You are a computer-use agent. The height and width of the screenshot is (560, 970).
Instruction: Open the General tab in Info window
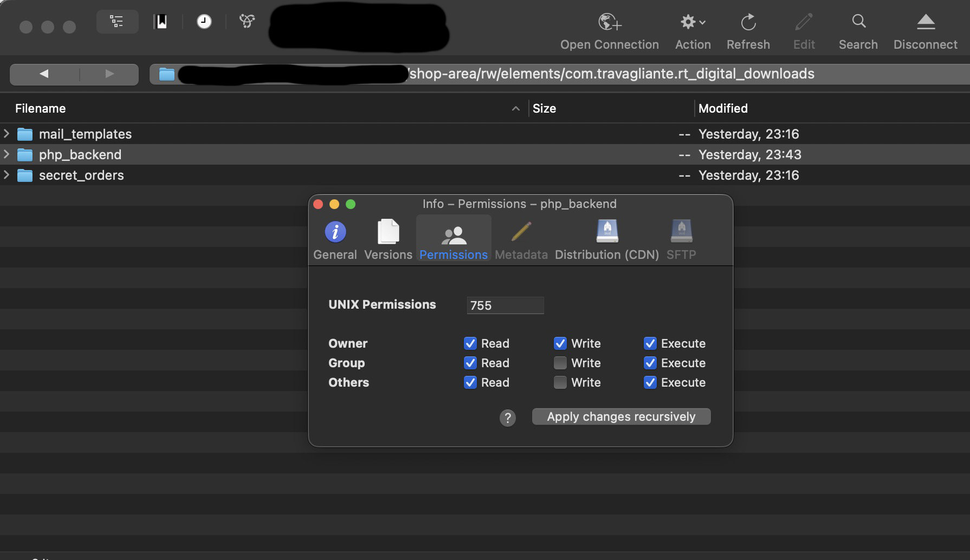click(x=335, y=240)
